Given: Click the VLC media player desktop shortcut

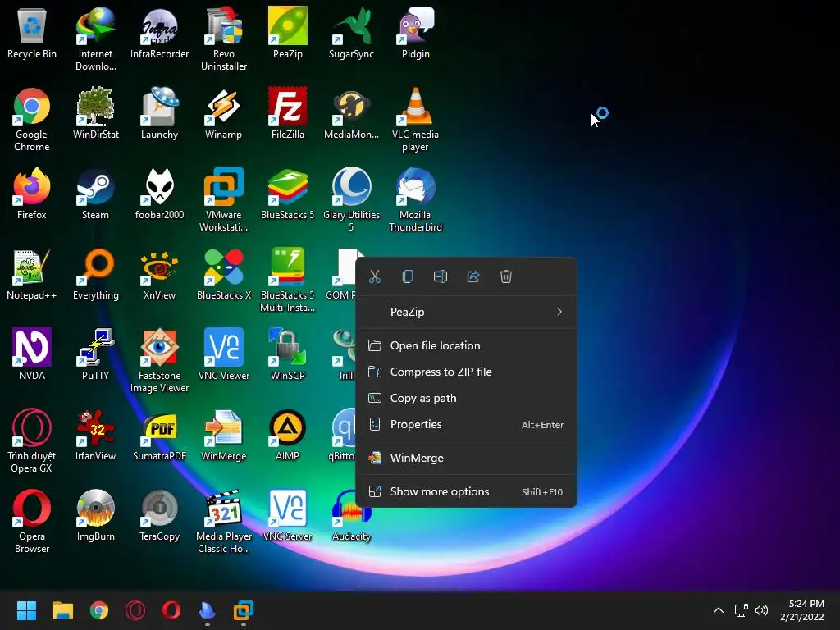Looking at the screenshot, I should coord(416,120).
